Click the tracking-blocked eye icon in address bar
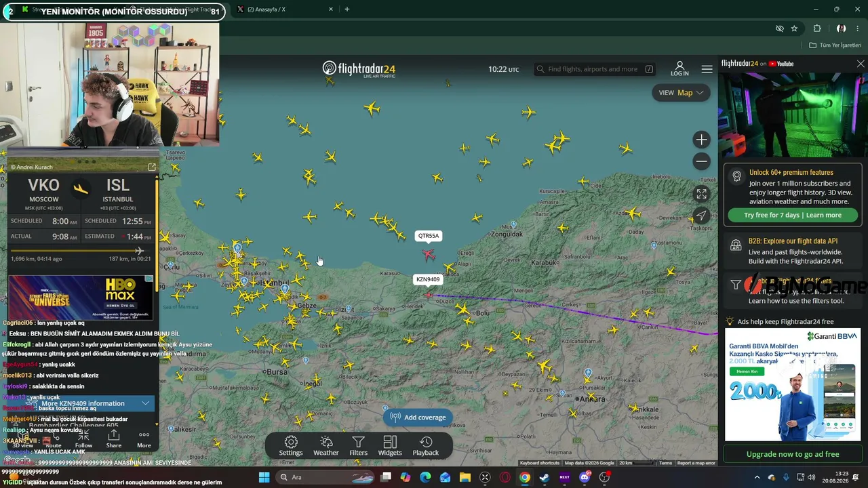 780,28
